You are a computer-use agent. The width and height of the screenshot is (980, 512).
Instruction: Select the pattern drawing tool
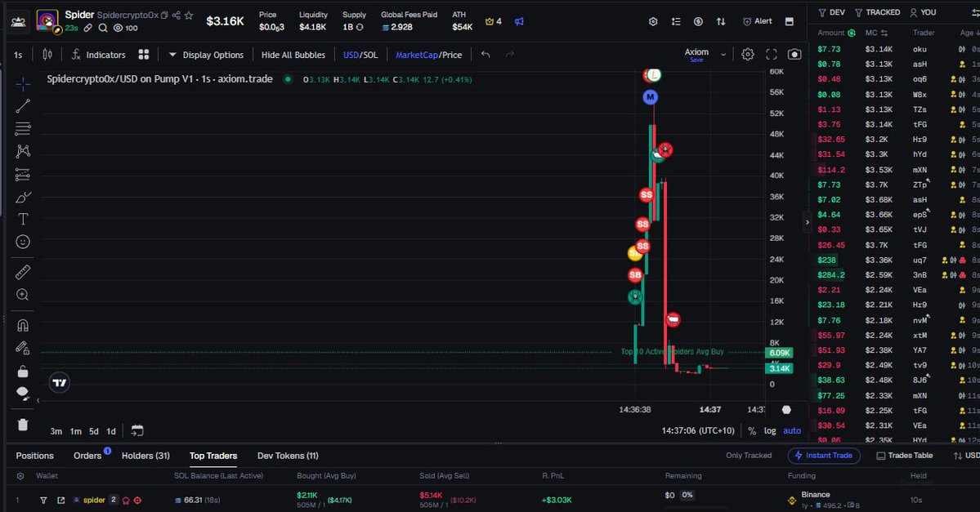23,151
